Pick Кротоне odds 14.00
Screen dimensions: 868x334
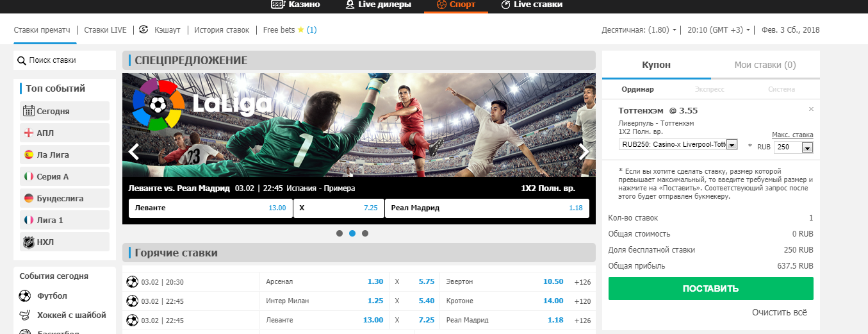tap(553, 301)
